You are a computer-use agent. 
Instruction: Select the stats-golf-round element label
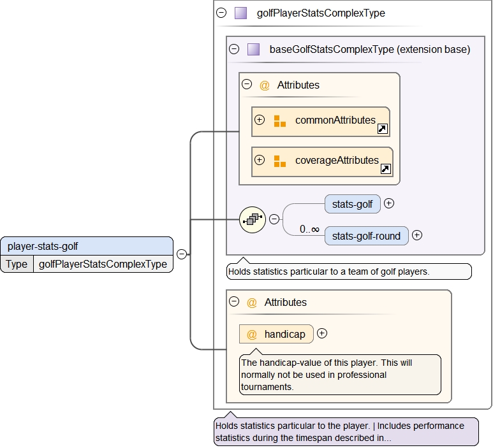[366, 236]
